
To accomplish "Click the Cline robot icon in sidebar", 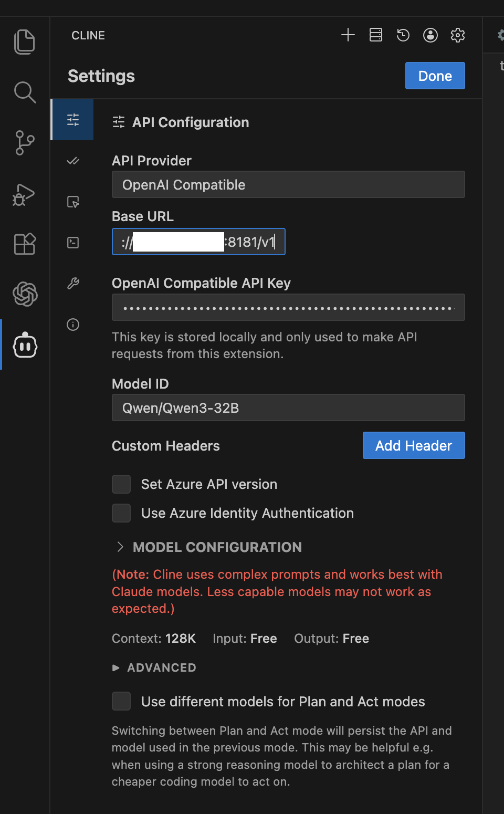I will click(x=25, y=346).
